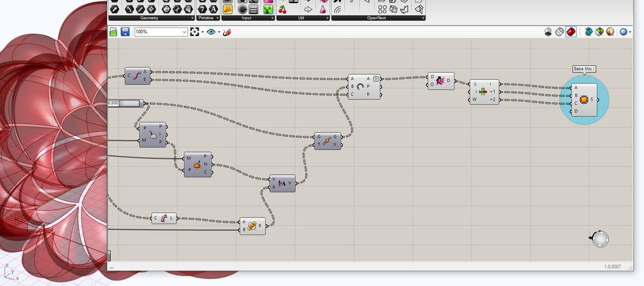Click the Save document floppy icon

point(125,31)
